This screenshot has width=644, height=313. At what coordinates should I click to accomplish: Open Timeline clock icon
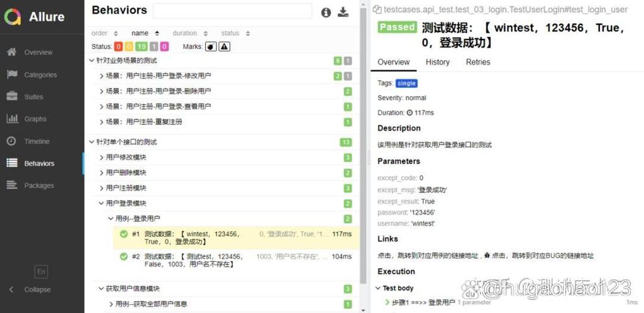[x=11, y=141]
